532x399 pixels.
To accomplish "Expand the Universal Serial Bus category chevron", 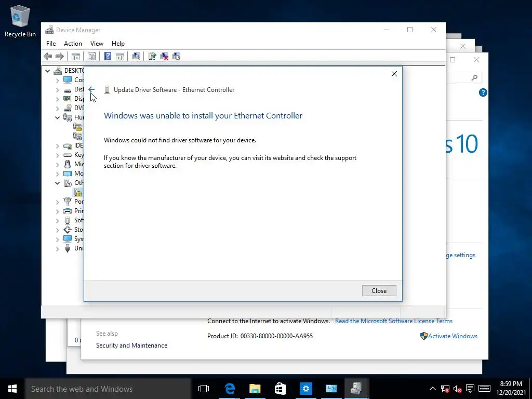I will (x=57, y=249).
